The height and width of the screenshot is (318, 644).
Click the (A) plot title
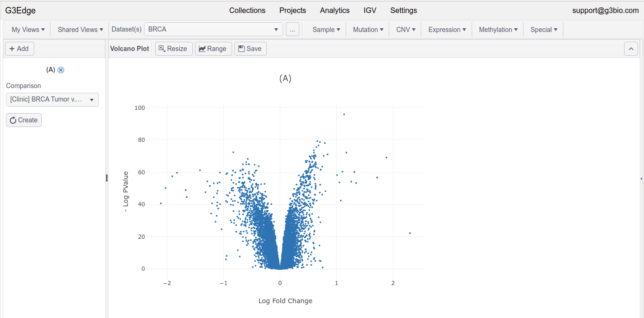285,78
